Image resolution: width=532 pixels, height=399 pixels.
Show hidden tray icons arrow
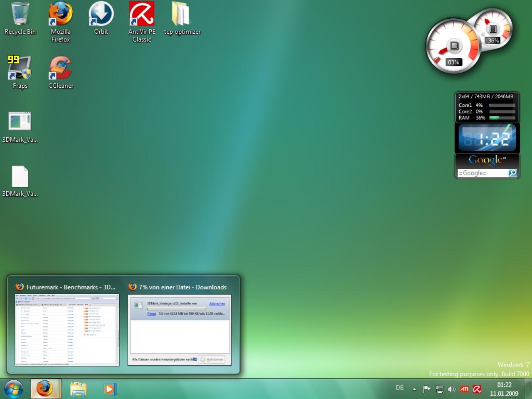tap(414, 389)
